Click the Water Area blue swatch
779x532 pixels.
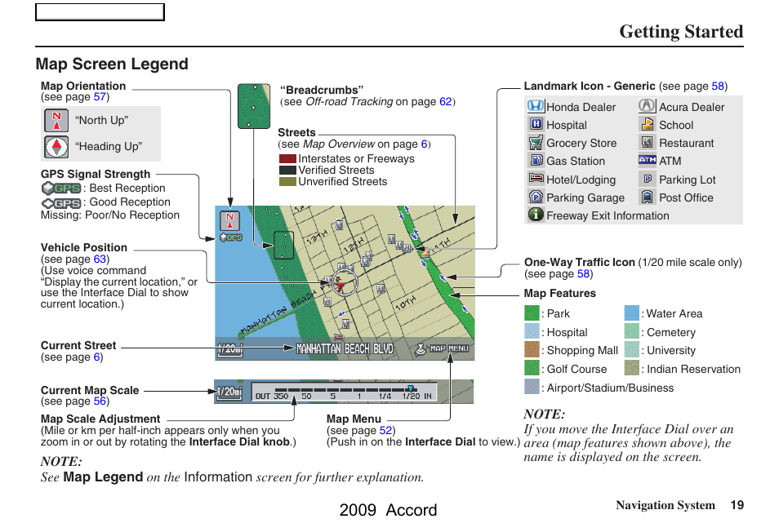pos(631,313)
